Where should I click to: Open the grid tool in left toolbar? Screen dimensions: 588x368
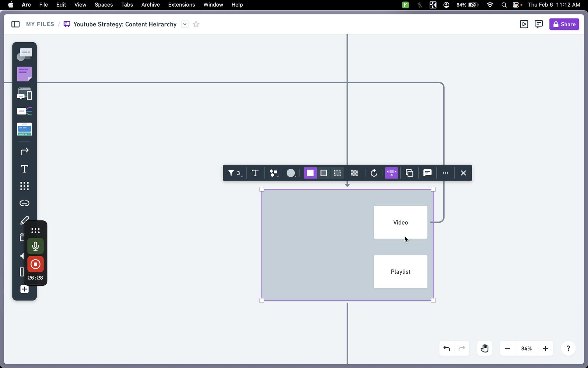[x=24, y=186]
